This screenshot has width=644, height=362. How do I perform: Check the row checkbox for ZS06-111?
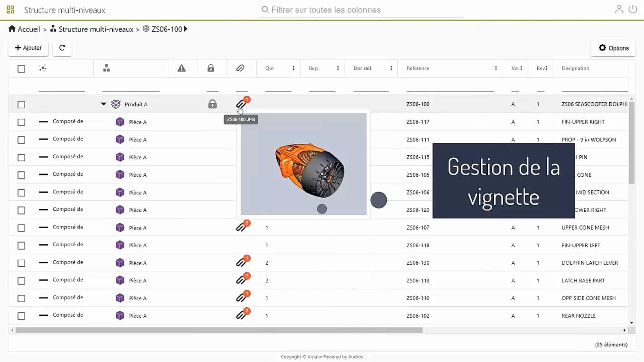[21, 140]
